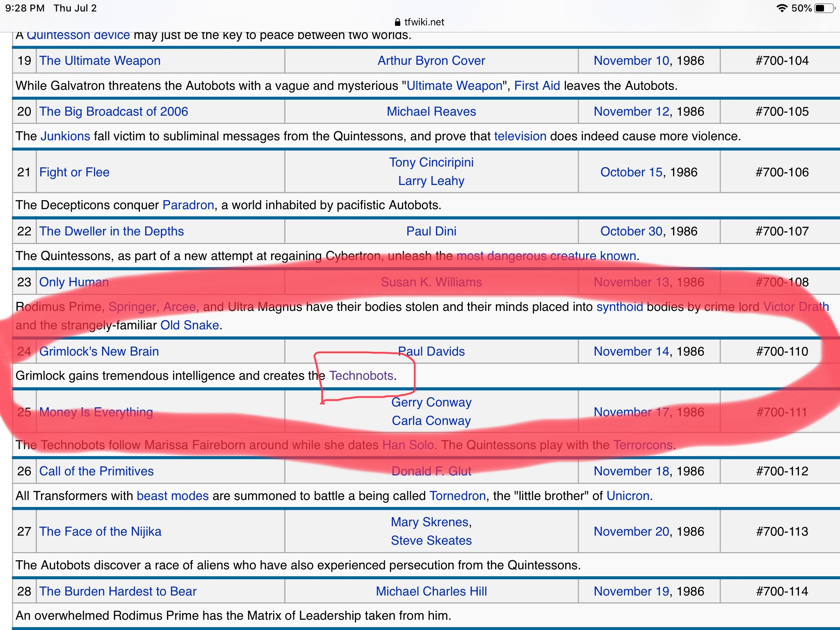Follow the television link
Image resolution: width=840 pixels, height=630 pixels.
tap(520, 136)
